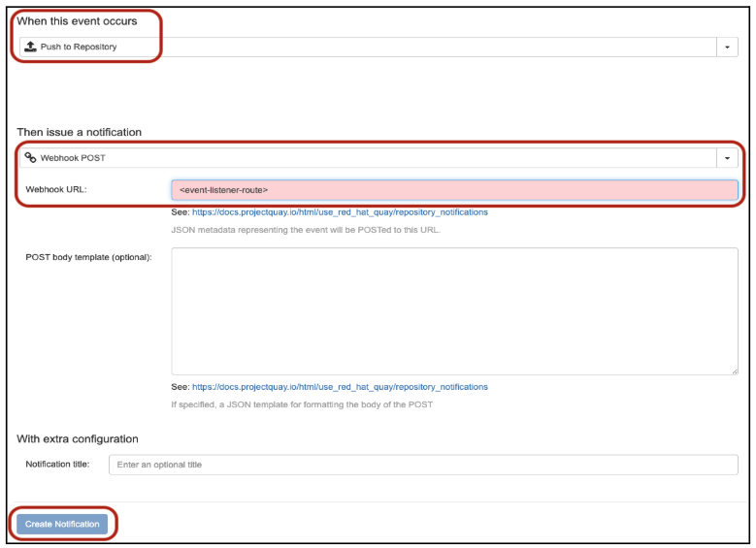Focus the Webhook URL input field

pos(453,190)
